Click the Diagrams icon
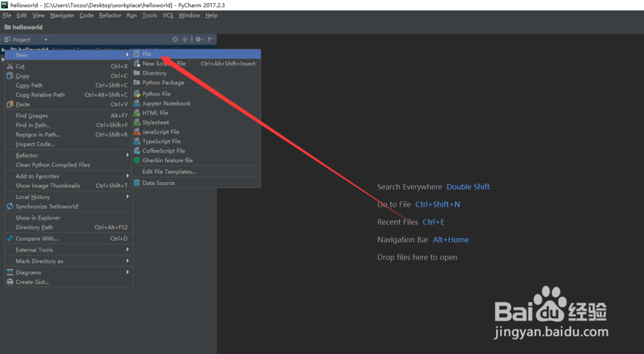The height and width of the screenshot is (354, 644). (x=10, y=272)
